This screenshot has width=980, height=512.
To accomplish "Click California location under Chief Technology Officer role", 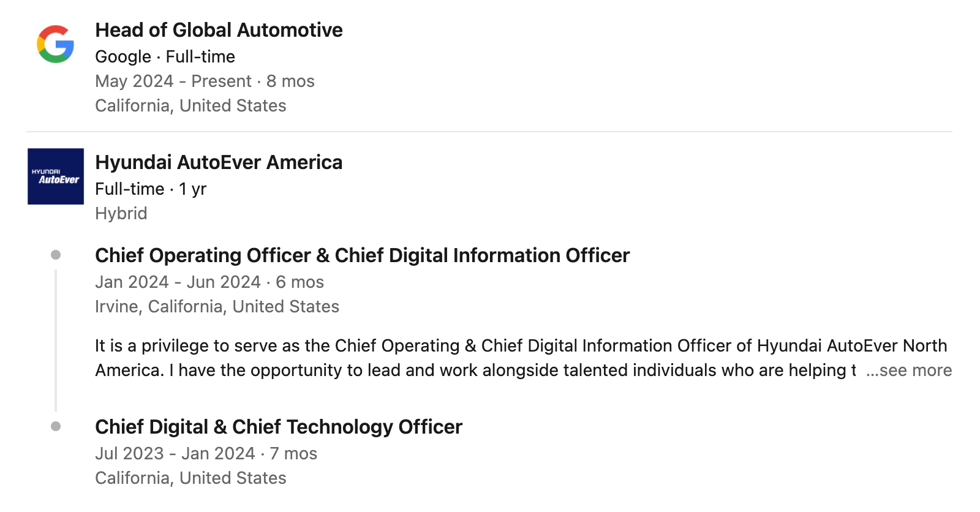I will tap(190, 478).
